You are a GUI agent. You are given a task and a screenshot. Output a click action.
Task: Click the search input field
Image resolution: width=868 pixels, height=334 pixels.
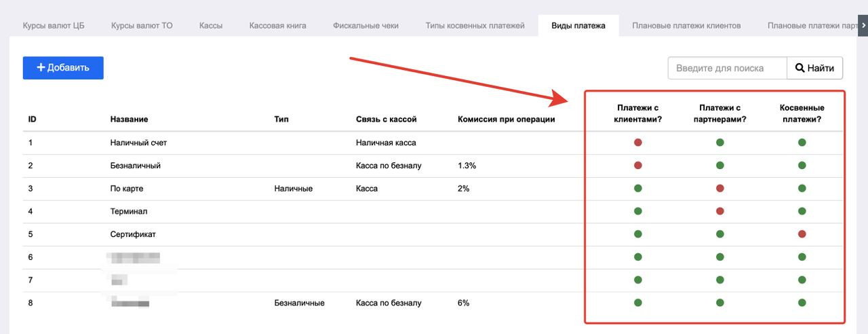(x=727, y=68)
